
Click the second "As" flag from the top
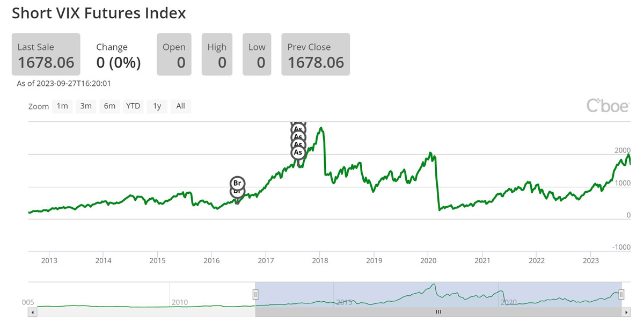pos(297,137)
